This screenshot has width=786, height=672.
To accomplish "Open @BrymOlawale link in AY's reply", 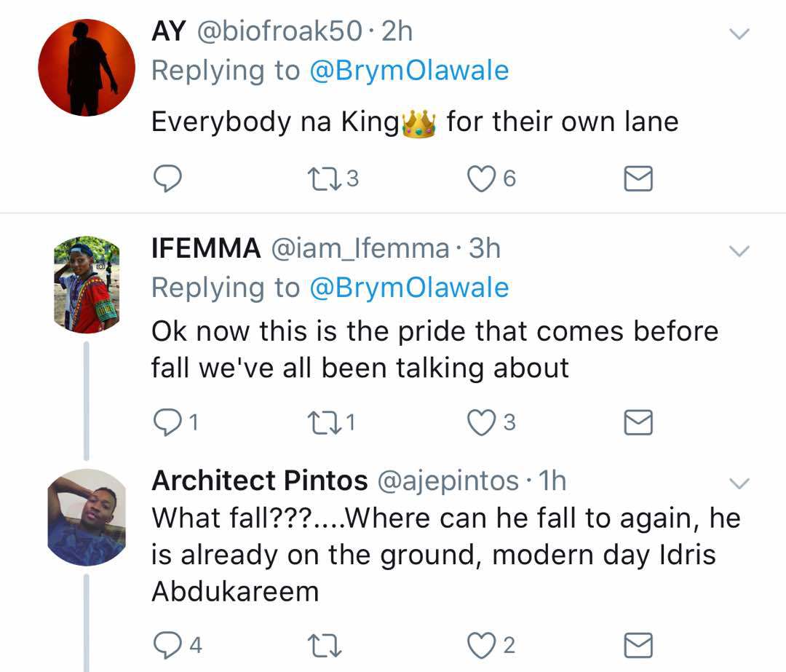I will click(409, 71).
